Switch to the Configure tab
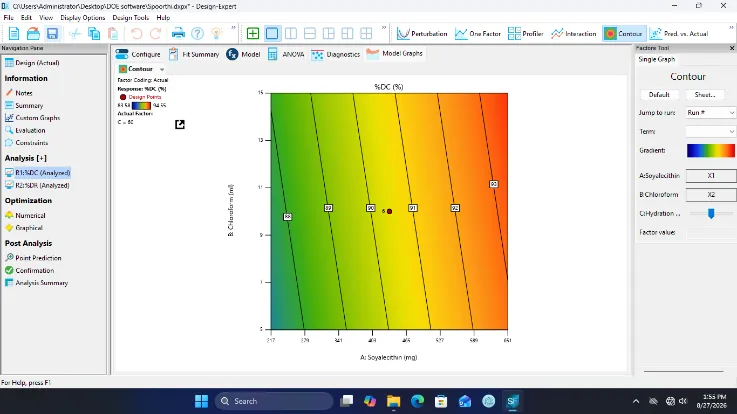This screenshot has height=414, width=737. (138, 54)
